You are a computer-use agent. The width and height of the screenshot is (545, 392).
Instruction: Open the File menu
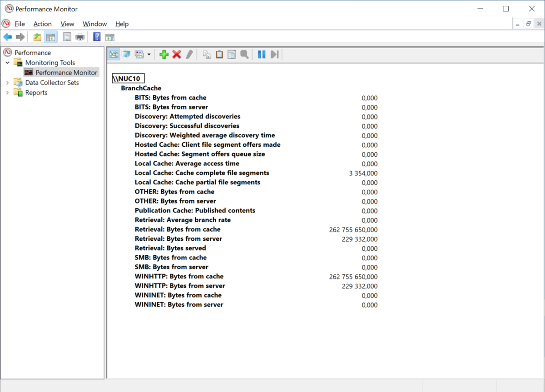(20, 24)
